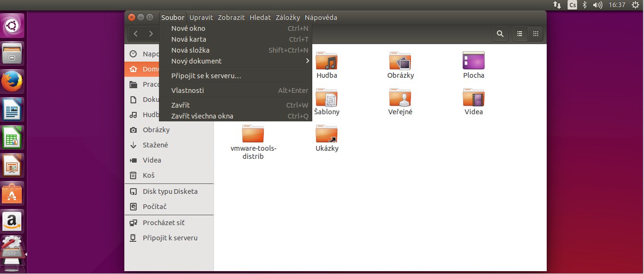Image resolution: width=644 pixels, height=274 pixels.
Task: Launch Firefox from the launcher
Action: point(12,82)
